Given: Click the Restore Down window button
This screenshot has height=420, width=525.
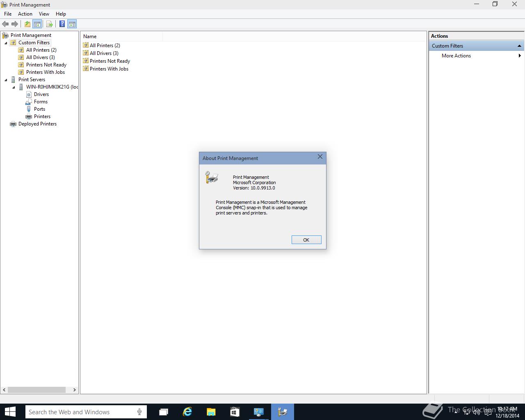Looking at the screenshot, I should point(495,4).
